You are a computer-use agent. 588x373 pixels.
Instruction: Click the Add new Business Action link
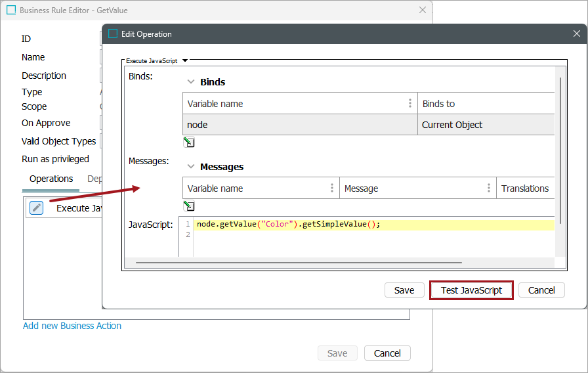[x=72, y=326]
